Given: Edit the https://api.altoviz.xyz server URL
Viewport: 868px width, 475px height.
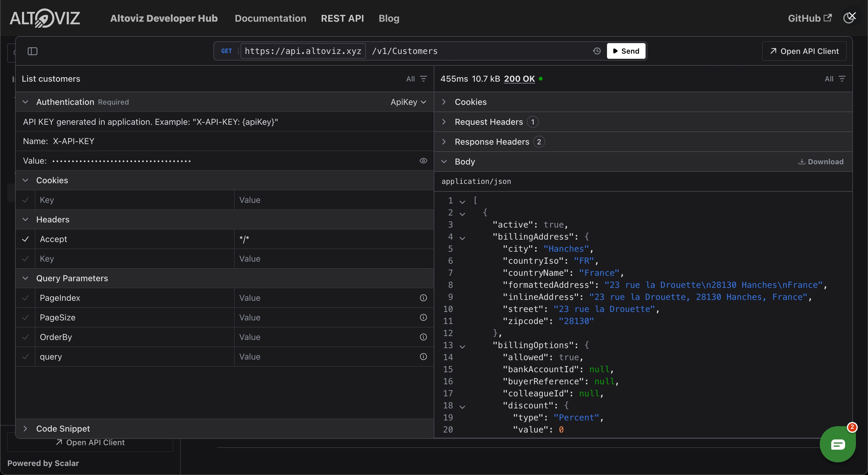Looking at the screenshot, I should coord(303,51).
